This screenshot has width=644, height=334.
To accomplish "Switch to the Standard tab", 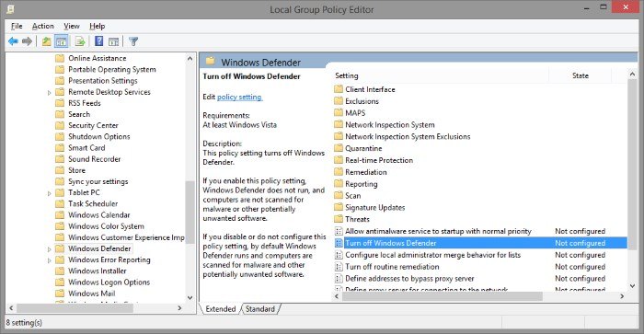I will (x=260, y=309).
